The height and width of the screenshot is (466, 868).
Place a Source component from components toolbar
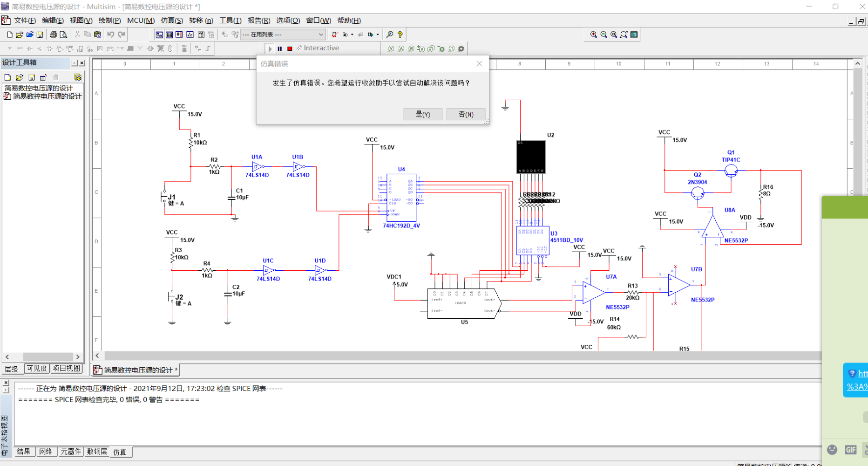tap(10, 48)
